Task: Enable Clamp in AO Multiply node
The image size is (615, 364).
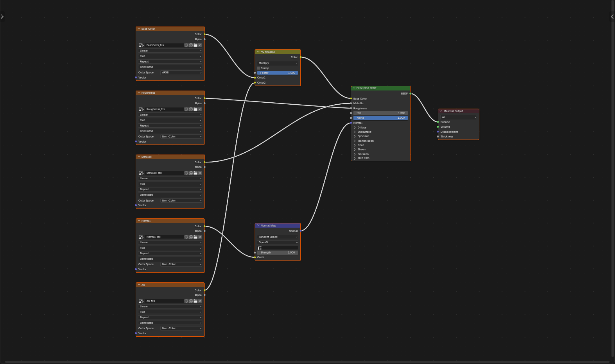Action: [x=258, y=68]
